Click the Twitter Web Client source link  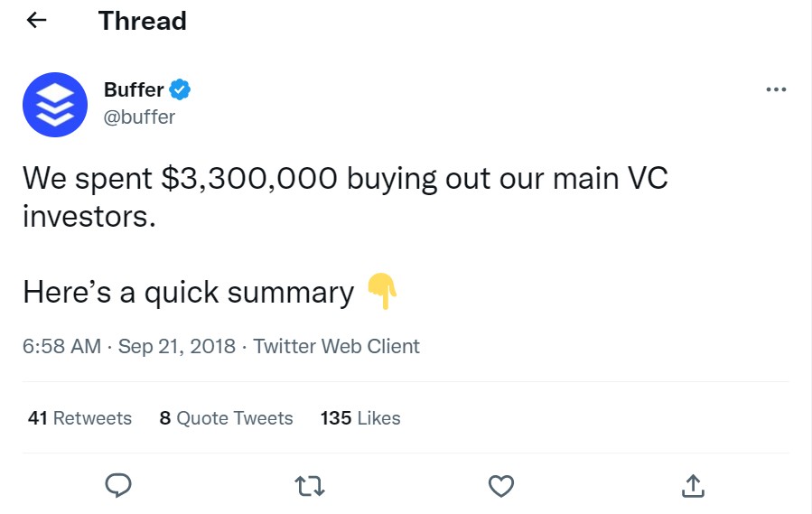tap(336, 346)
